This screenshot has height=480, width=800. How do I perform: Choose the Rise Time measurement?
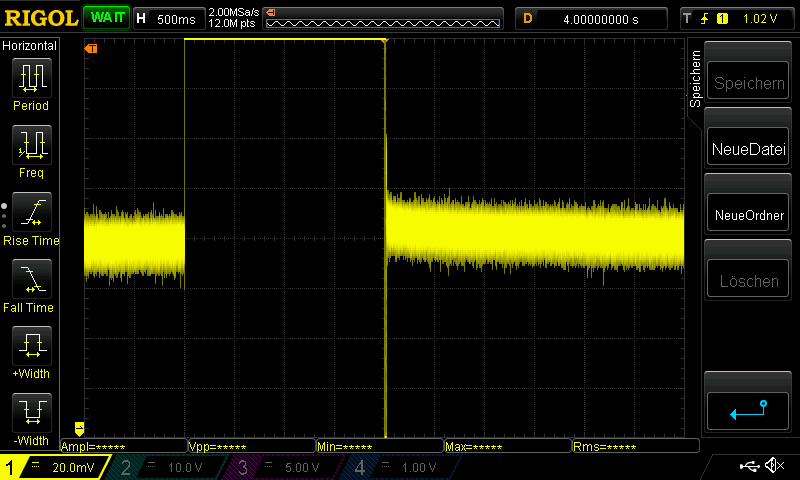click(x=30, y=213)
